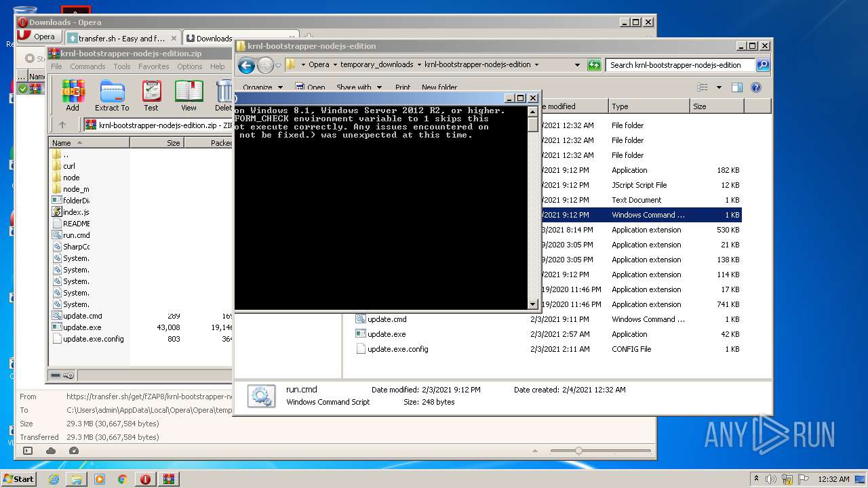Open WinRAR File menu
This screenshot has height=488, width=868.
pyautogui.click(x=56, y=66)
